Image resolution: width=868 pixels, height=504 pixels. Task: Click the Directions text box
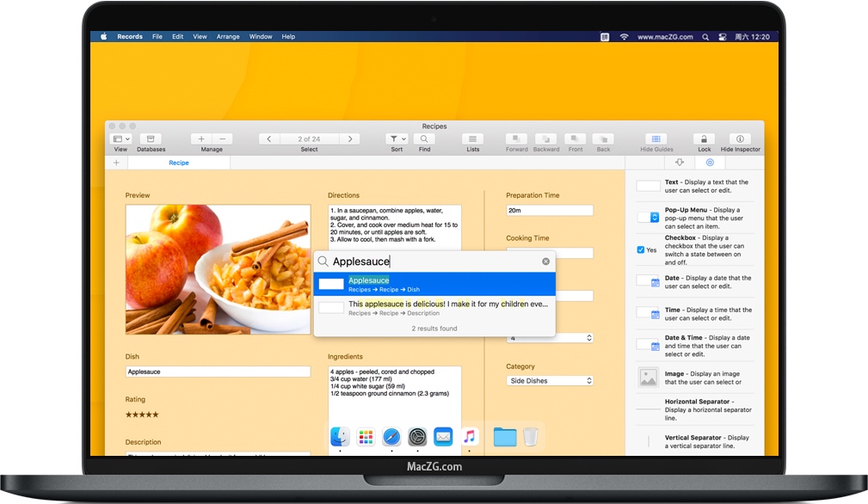395,227
